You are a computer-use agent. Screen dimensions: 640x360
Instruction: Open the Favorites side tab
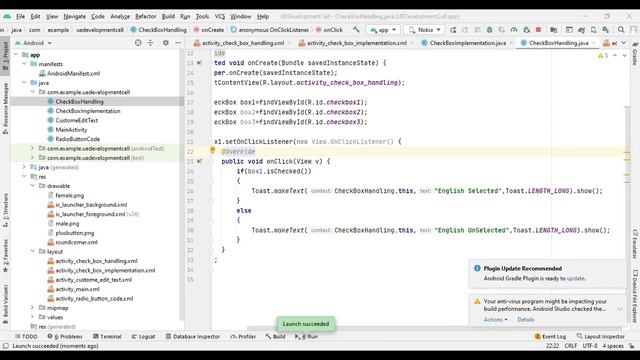click(x=5, y=256)
